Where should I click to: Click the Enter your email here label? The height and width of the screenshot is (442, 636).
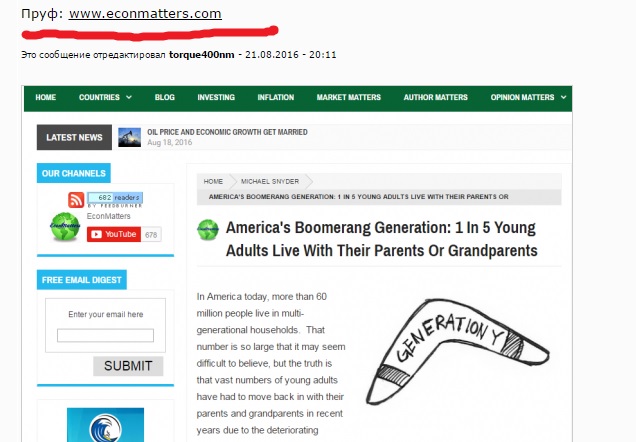click(106, 314)
